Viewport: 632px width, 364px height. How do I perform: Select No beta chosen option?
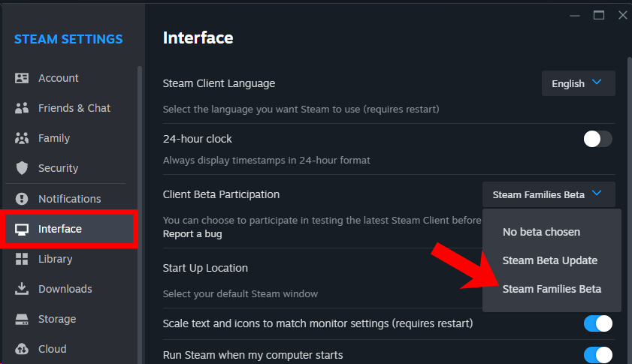coord(541,232)
